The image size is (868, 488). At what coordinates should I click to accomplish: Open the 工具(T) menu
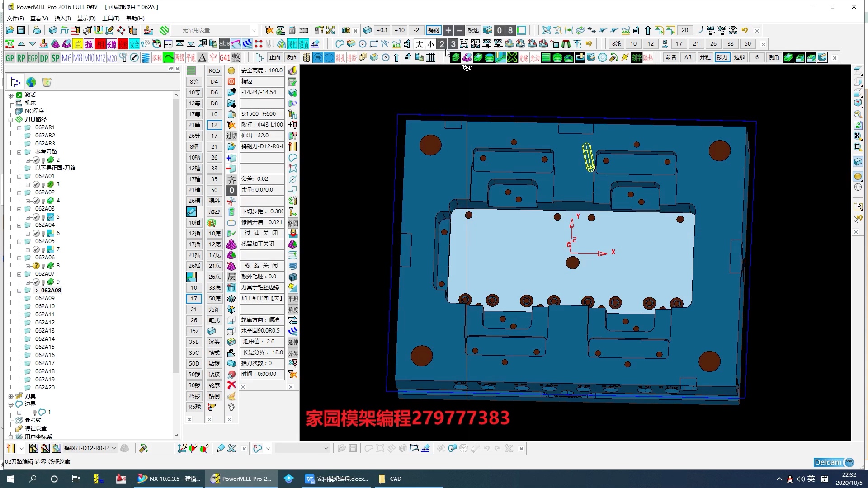[110, 19]
